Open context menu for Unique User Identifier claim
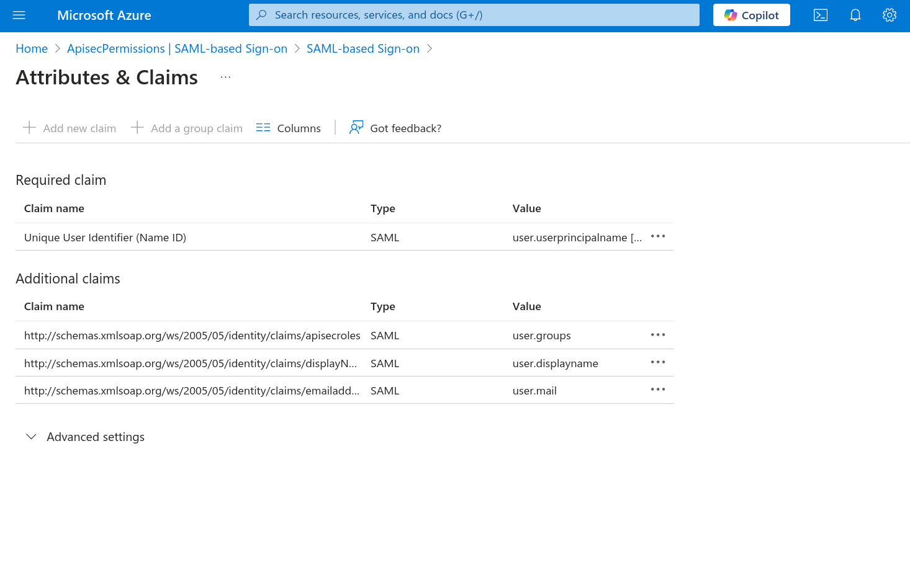The height and width of the screenshot is (588, 910). [x=657, y=237]
